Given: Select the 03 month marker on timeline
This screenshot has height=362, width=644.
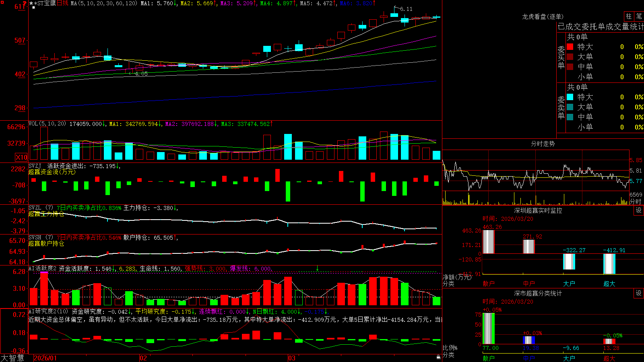Looking at the screenshot, I should 292,358.
